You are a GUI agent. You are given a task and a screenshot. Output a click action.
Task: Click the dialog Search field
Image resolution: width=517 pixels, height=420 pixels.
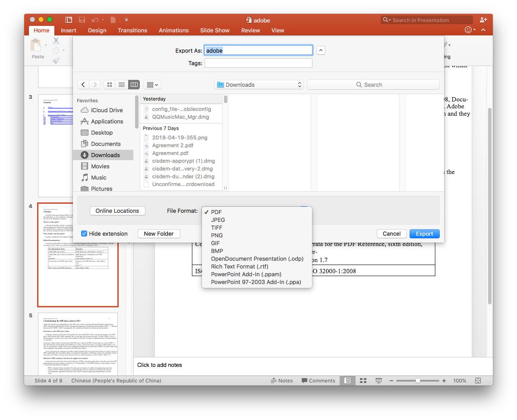point(373,85)
